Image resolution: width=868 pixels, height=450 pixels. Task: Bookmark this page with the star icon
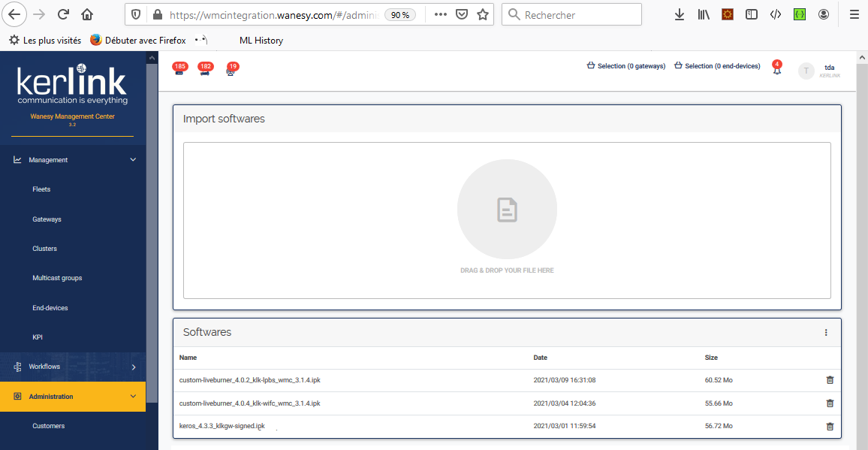tap(483, 14)
